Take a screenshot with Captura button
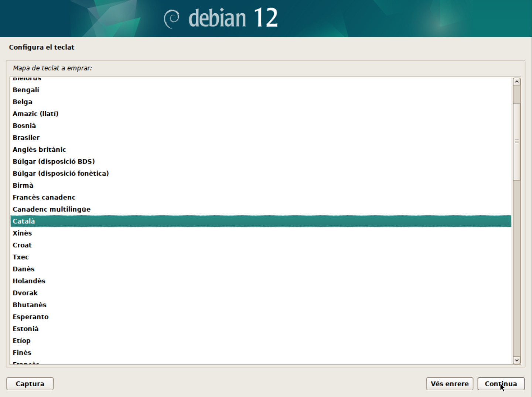Screen dimensions: 532x397 click(30, 384)
